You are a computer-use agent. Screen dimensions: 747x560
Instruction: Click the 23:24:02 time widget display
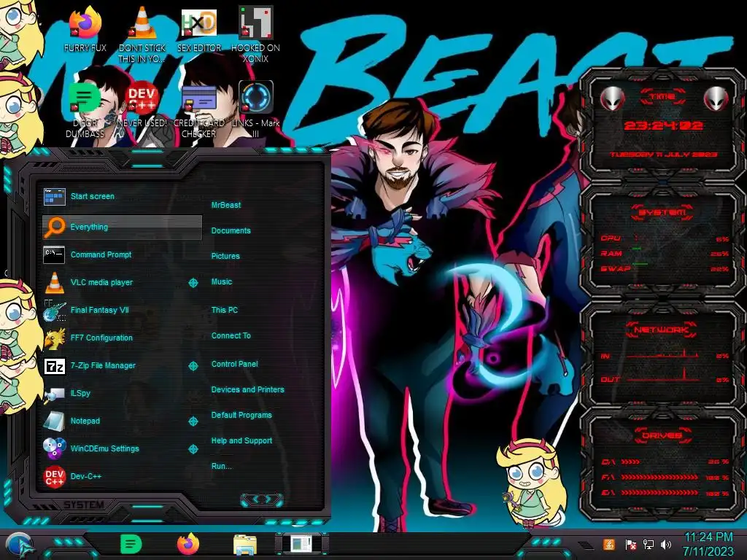(x=663, y=125)
